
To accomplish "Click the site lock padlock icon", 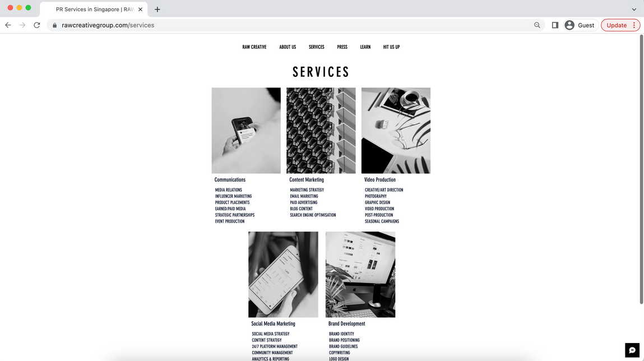I will 54,25.
